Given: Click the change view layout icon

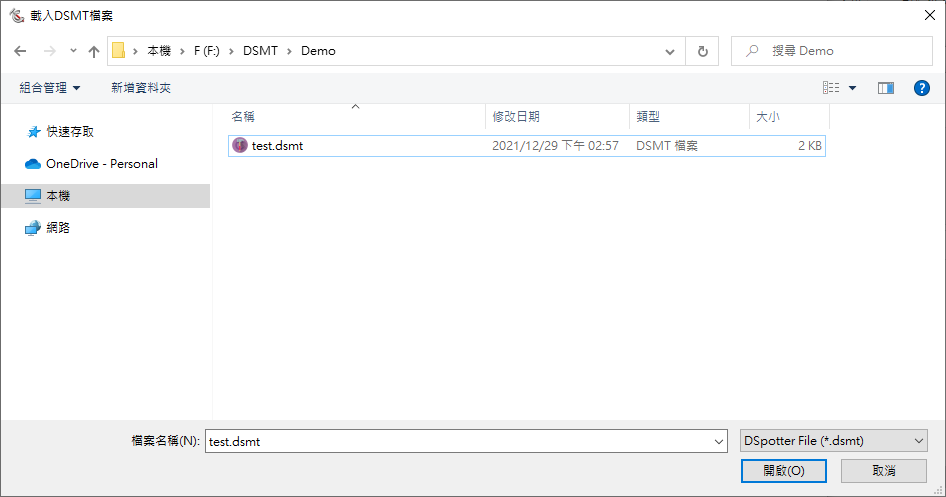Looking at the screenshot, I should [x=831, y=88].
